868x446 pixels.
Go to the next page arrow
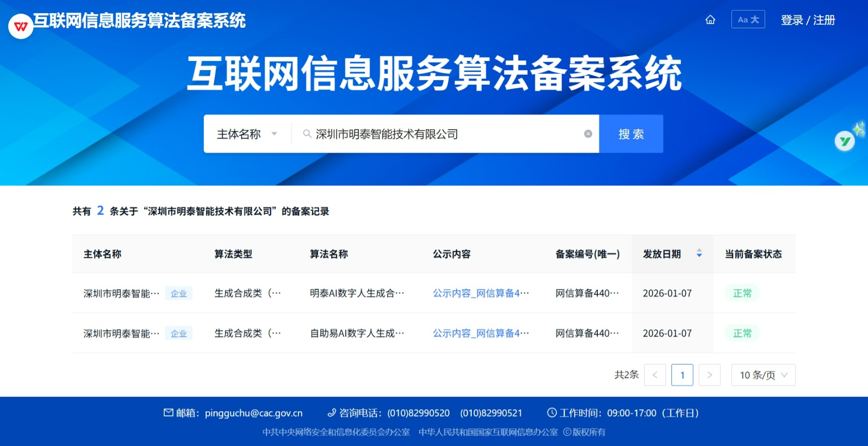[709, 375]
